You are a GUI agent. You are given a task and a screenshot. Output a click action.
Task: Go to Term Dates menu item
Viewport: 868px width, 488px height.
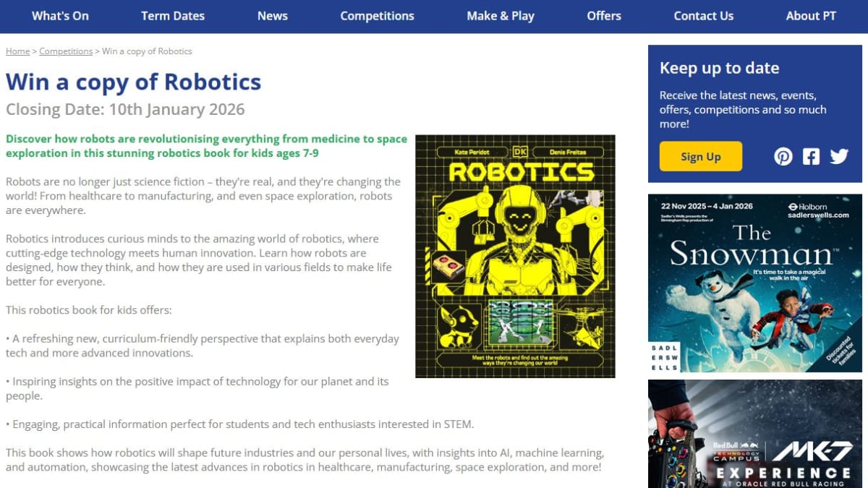click(173, 16)
